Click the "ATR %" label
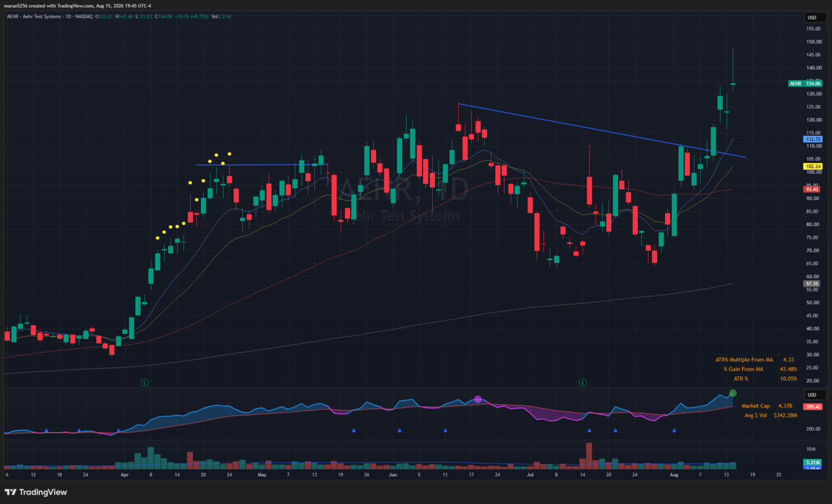 tap(741, 379)
